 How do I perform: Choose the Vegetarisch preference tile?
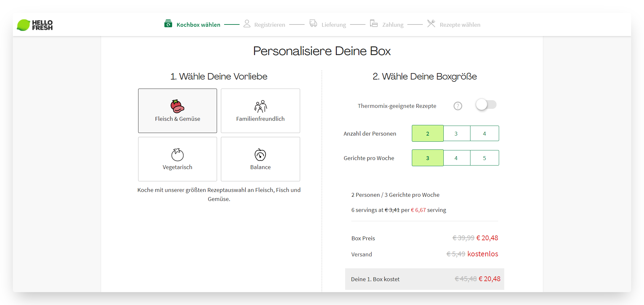(177, 159)
